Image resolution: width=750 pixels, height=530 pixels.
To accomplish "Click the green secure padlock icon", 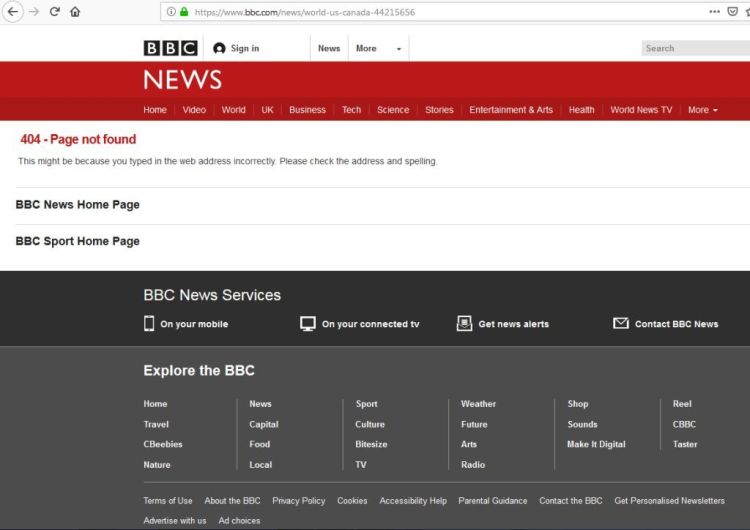I will coord(184,12).
